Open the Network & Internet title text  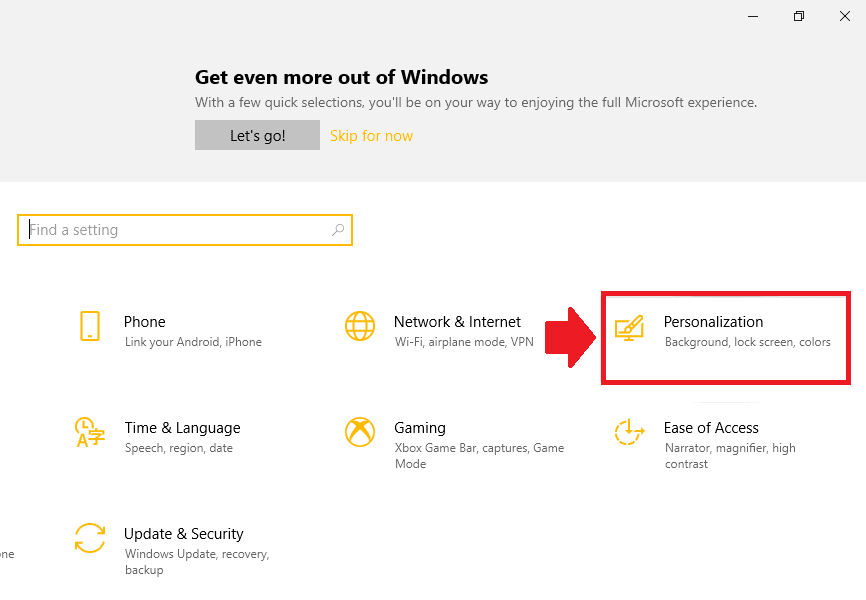(457, 322)
